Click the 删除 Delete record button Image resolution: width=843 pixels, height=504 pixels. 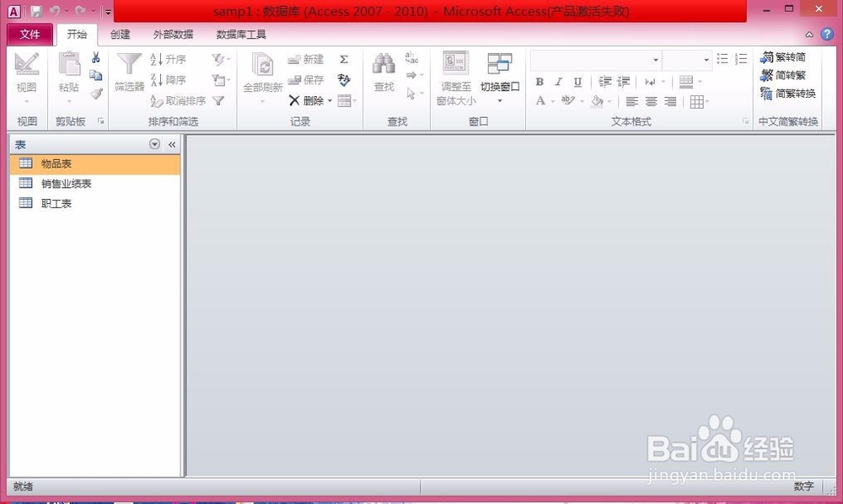pyautogui.click(x=307, y=100)
